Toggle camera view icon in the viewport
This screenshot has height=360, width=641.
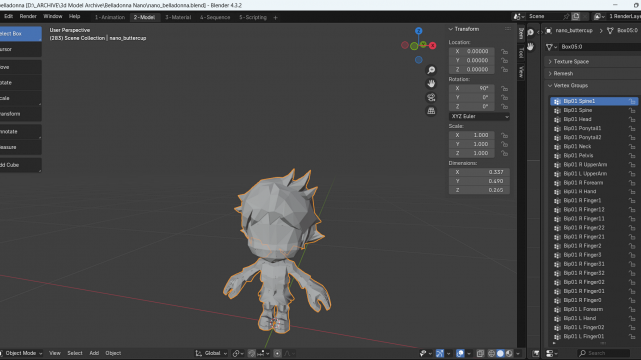click(x=431, y=97)
